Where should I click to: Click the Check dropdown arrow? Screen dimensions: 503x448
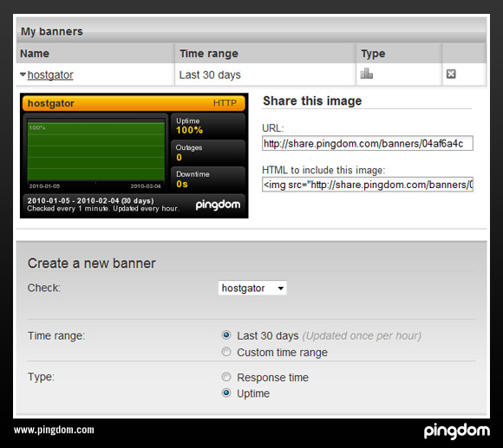tap(281, 288)
